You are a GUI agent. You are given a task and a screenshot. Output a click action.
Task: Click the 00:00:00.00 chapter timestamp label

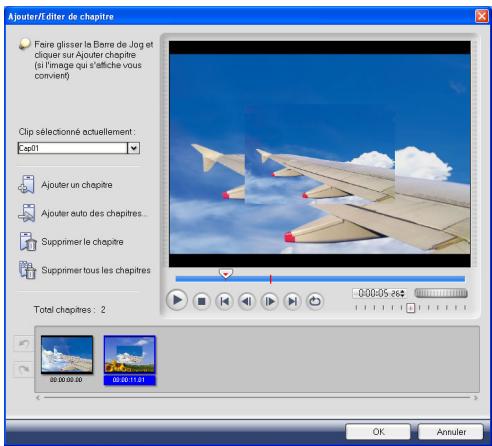point(66,380)
